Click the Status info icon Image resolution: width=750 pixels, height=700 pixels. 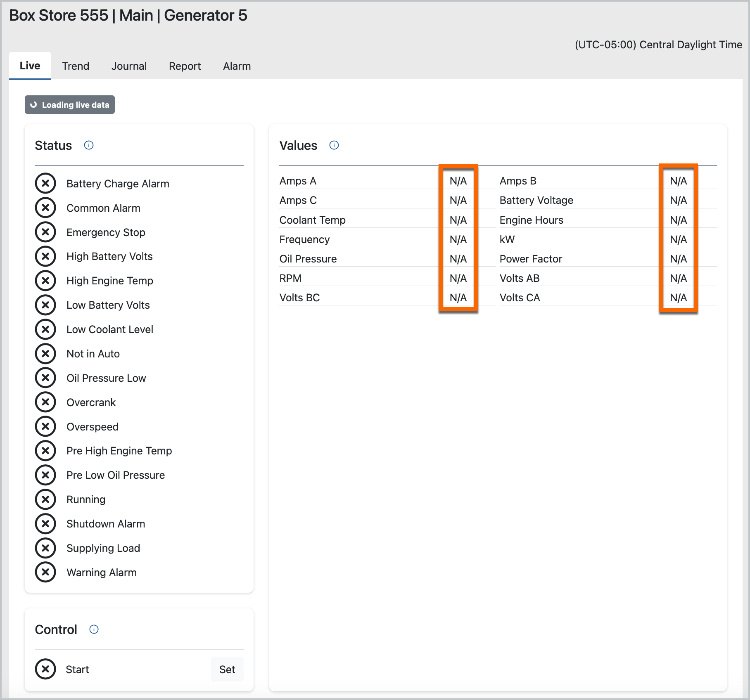pyautogui.click(x=89, y=145)
